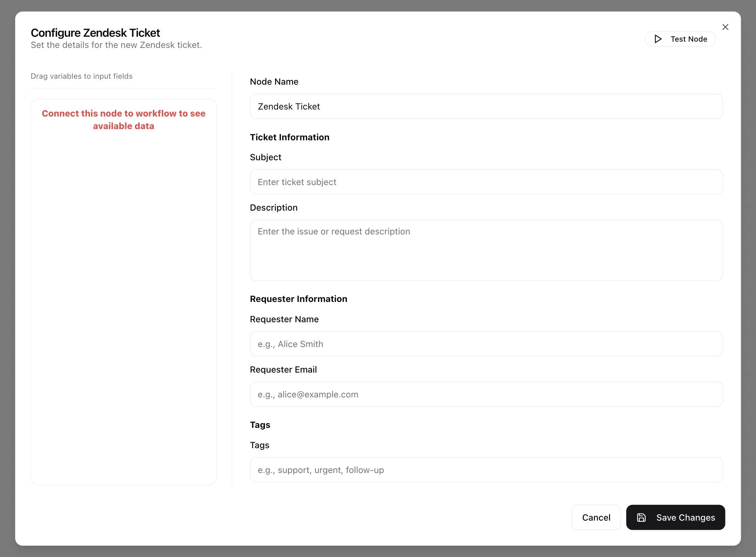Click the Requester Email label
This screenshot has height=557, width=756.
283,369
